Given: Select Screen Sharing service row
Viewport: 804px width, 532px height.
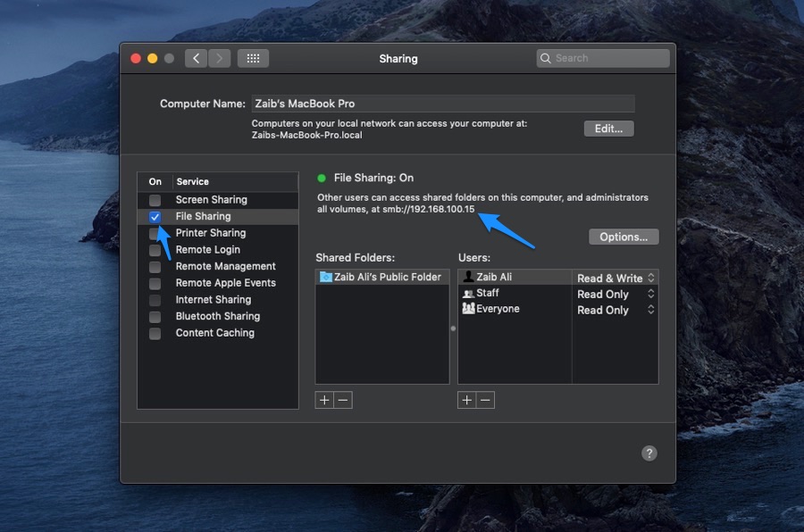Looking at the screenshot, I should [218, 200].
